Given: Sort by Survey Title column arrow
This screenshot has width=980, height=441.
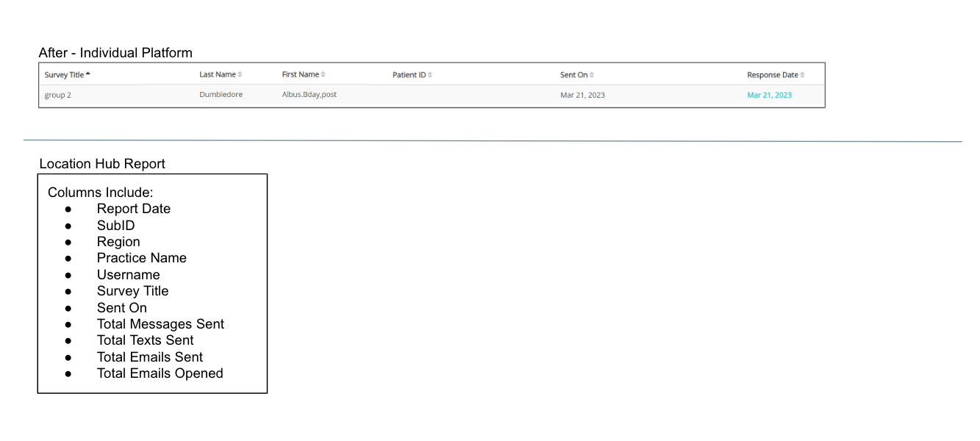Looking at the screenshot, I should pos(88,74).
